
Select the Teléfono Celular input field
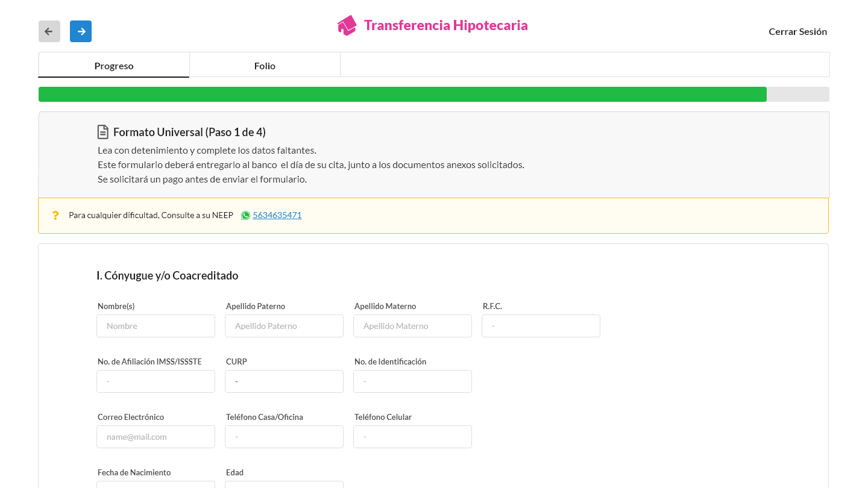click(x=412, y=437)
